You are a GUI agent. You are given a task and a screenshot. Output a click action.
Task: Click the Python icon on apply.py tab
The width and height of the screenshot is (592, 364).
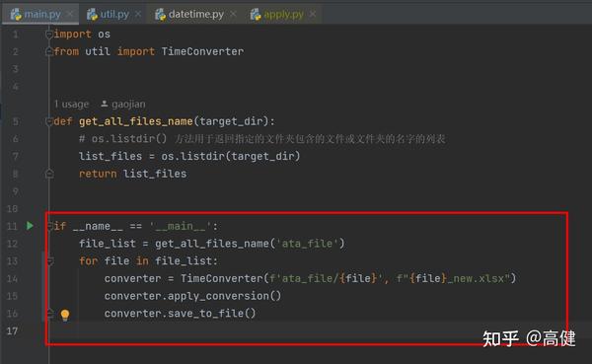pyautogui.click(x=256, y=15)
